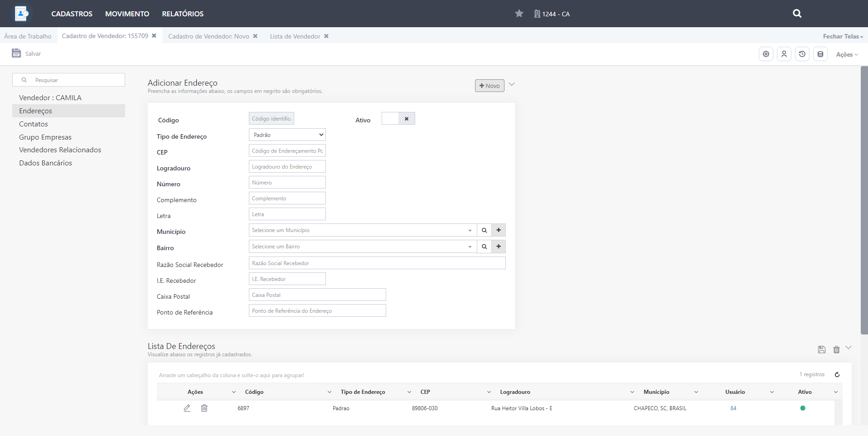Add new Município with plus icon
This screenshot has height=436, width=868.
click(499, 230)
